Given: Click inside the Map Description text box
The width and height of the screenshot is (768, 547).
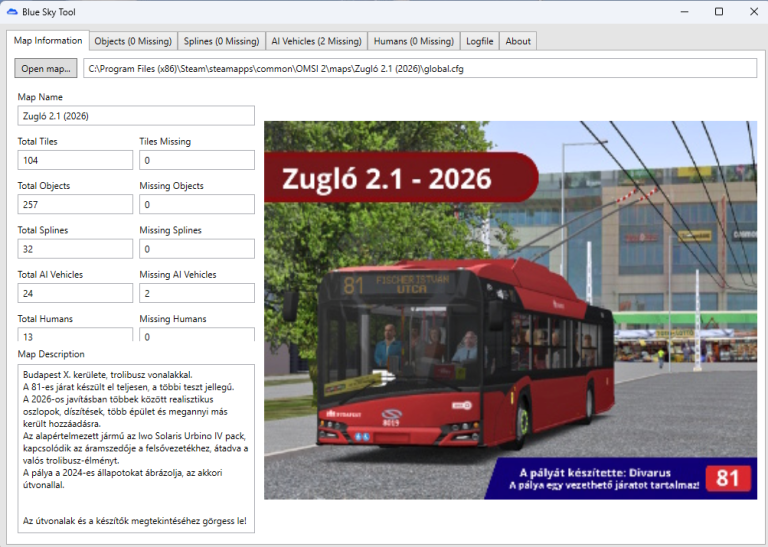Looking at the screenshot, I should [x=136, y=449].
